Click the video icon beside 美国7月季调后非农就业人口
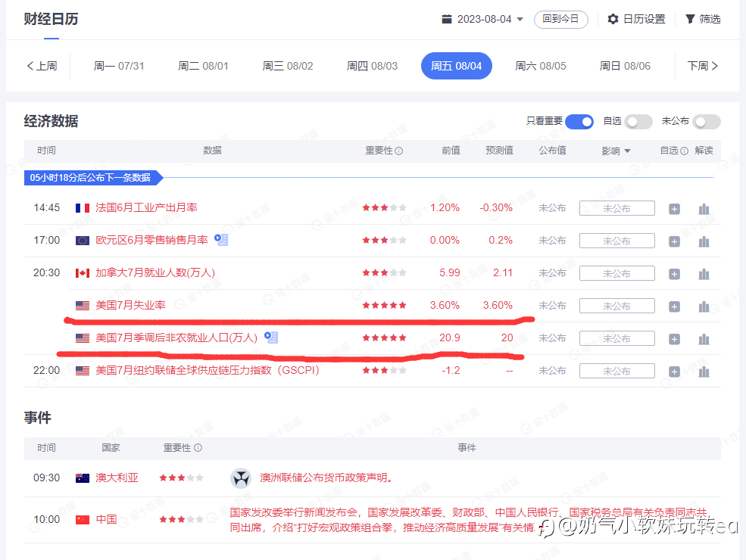746x560 pixels. point(271,338)
